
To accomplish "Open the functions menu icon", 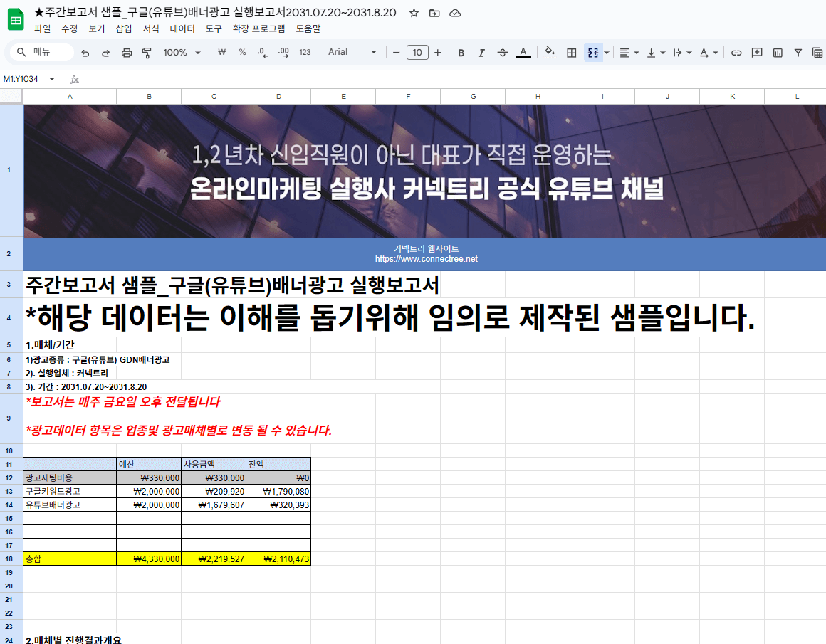I will point(817,52).
